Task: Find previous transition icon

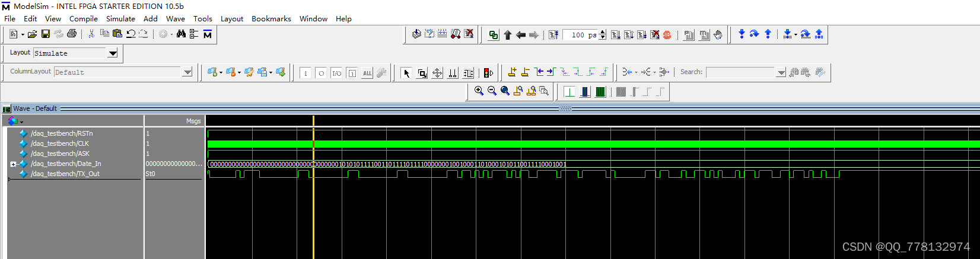Action: [539, 72]
